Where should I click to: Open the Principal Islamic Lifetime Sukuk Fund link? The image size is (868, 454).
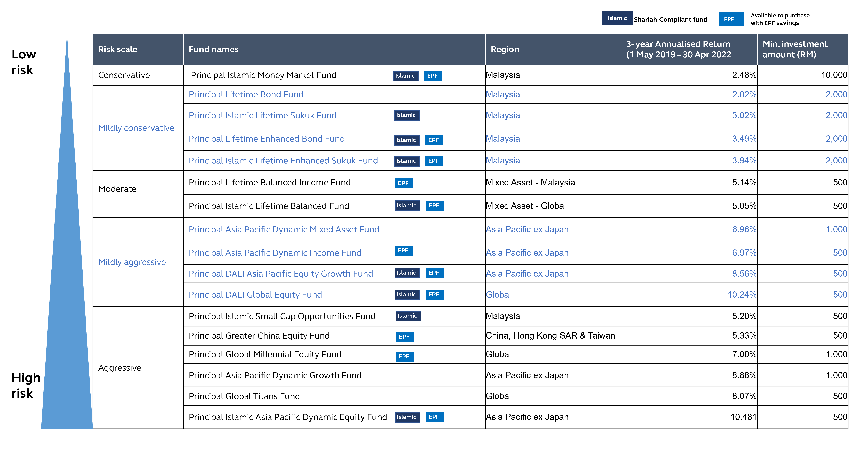tap(263, 115)
